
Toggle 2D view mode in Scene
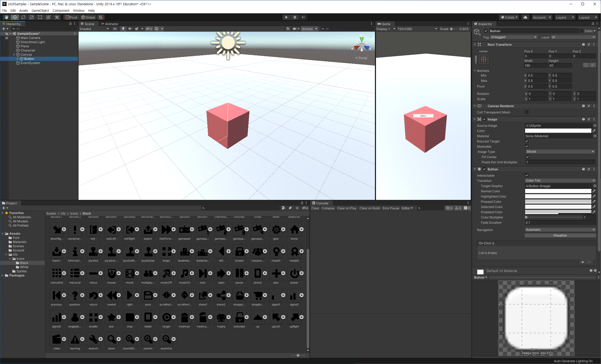[115, 29]
